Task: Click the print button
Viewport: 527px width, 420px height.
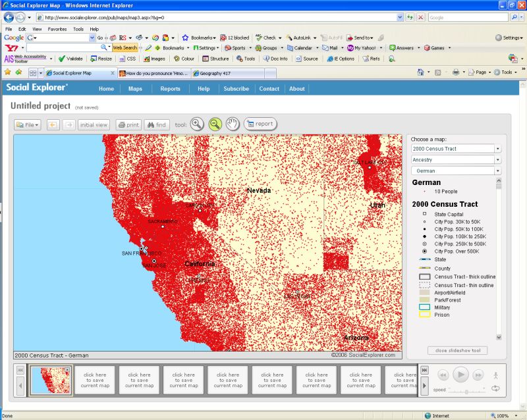Action: pos(128,124)
